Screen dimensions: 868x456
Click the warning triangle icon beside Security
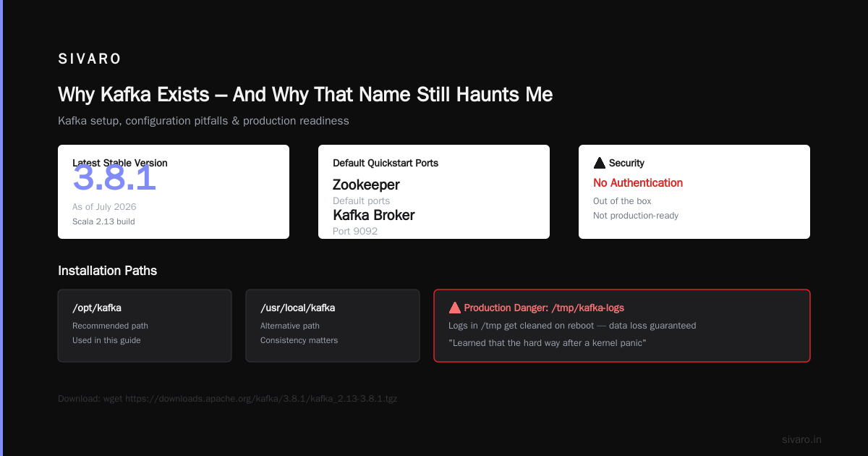(x=599, y=163)
